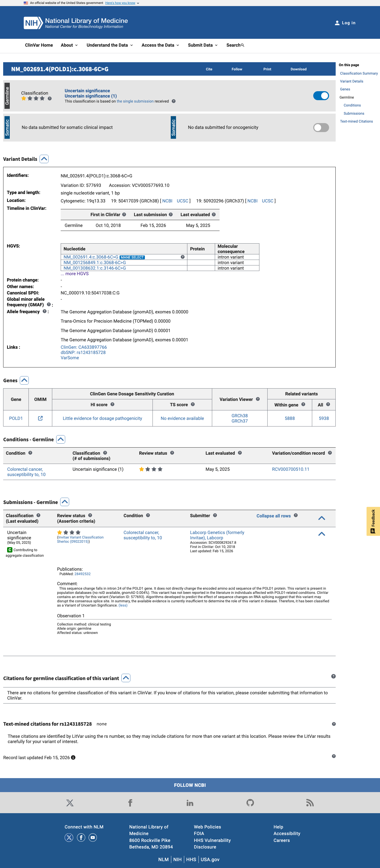Viewport: 380px width, 868px height.
Task: Click the '(less)' link in Comment
Action: click(x=123, y=605)
